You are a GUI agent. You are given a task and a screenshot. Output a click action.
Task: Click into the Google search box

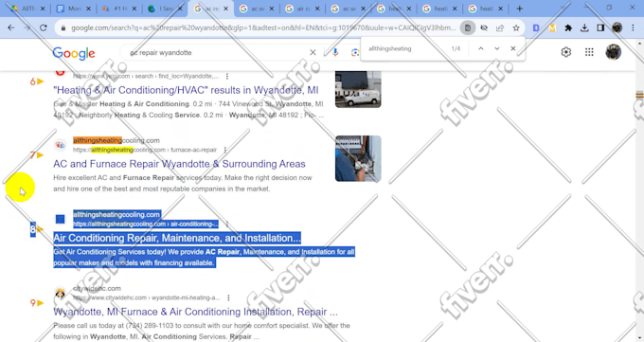pyautogui.click(x=218, y=53)
